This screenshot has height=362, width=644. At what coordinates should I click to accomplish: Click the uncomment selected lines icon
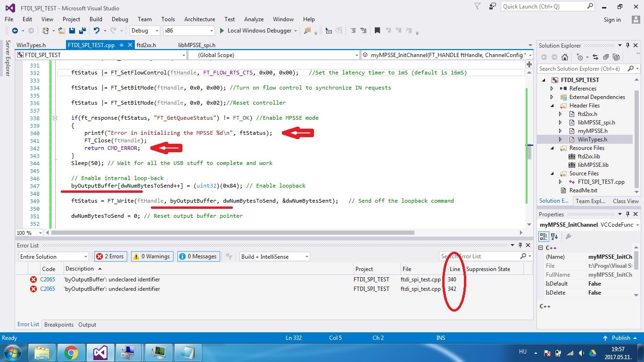pyautogui.click(x=363, y=31)
